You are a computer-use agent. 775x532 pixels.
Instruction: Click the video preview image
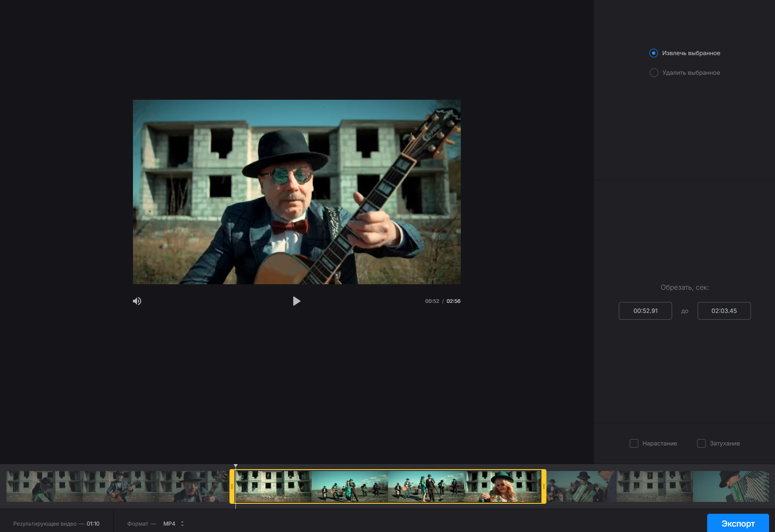click(x=297, y=192)
